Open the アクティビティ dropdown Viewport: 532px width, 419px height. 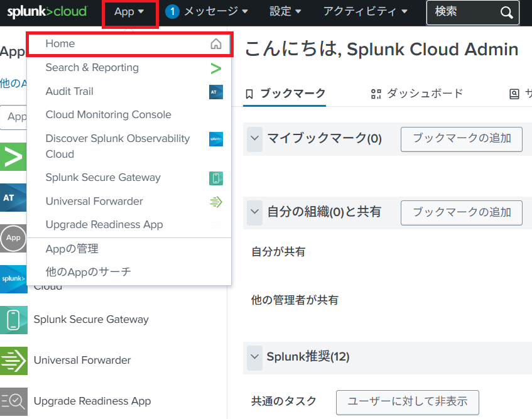[365, 11]
